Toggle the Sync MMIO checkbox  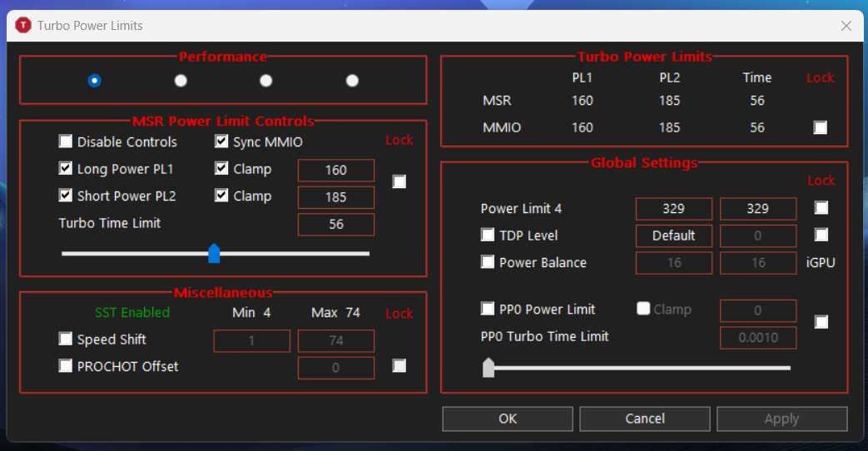pyautogui.click(x=221, y=142)
